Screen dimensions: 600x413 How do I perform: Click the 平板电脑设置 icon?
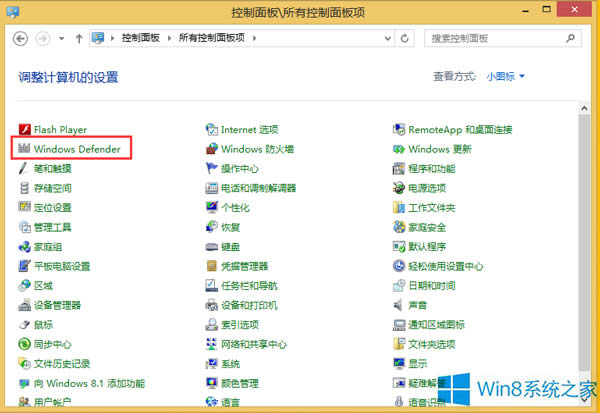coord(24,266)
